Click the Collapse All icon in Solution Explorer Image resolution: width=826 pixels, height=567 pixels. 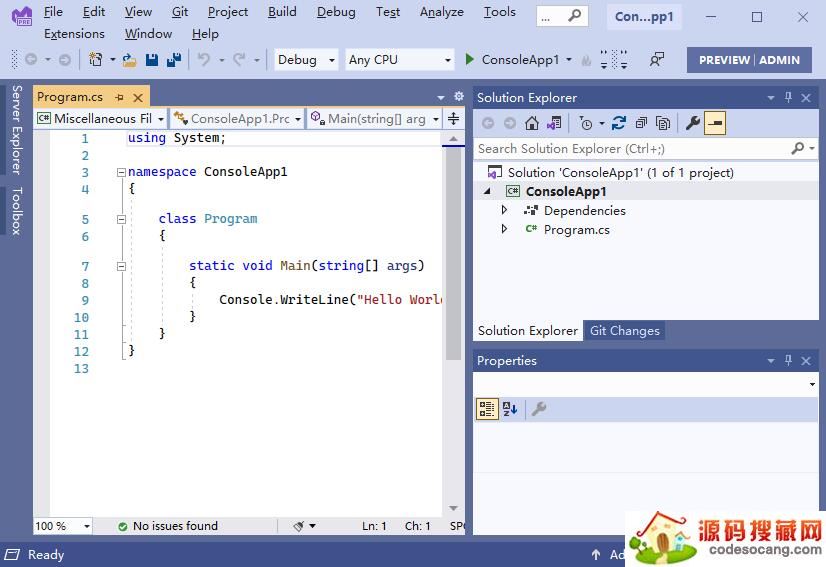tap(641, 123)
